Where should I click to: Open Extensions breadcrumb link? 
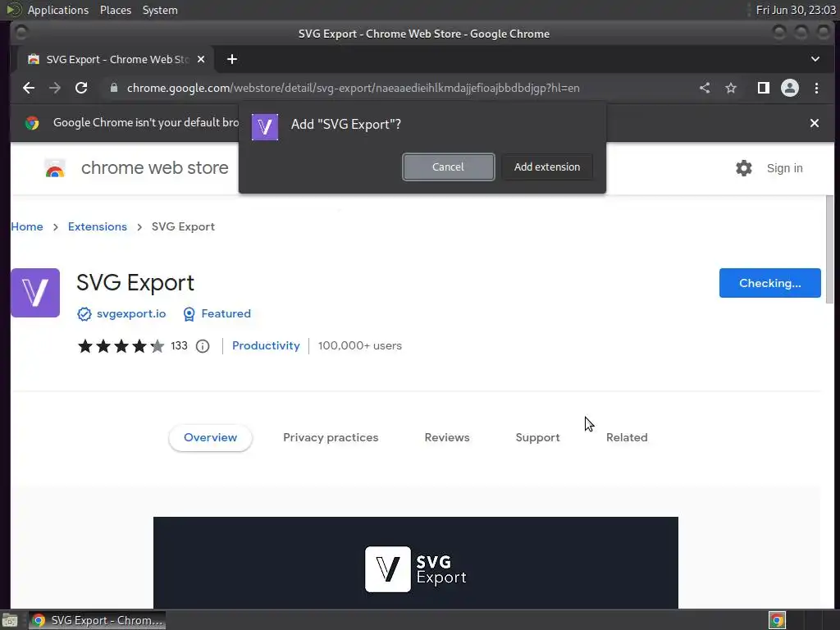click(x=98, y=226)
